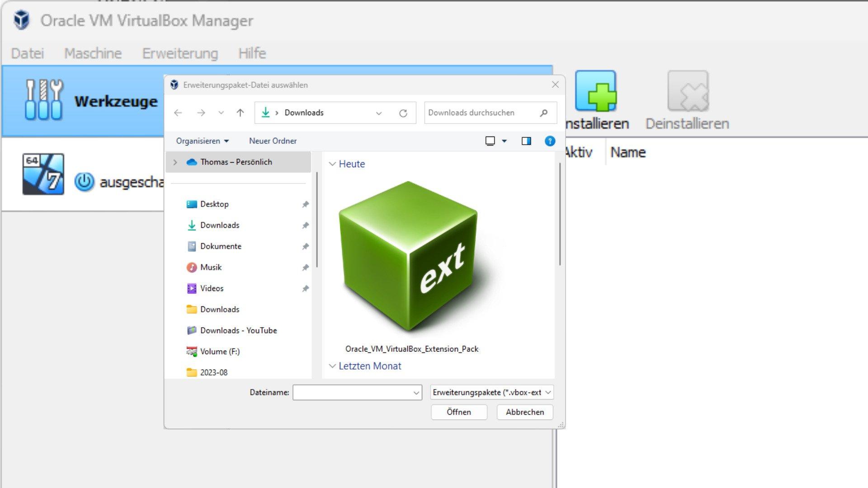Open Dateiname combo box dropdown
The image size is (868, 488).
(416, 393)
